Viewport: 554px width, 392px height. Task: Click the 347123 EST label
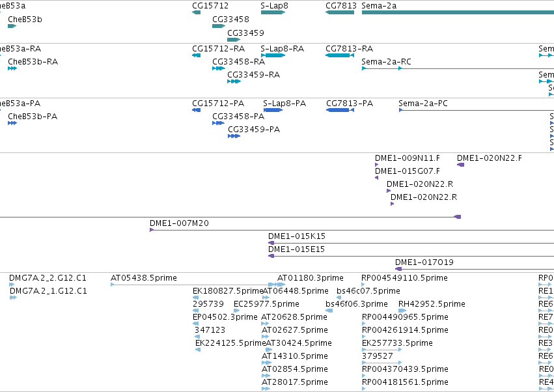click(210, 330)
